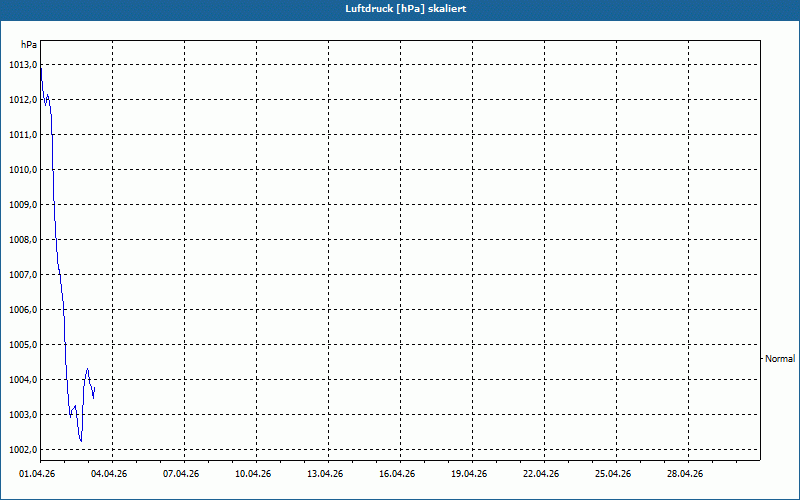This screenshot has height=500, width=800.
Task: Click the 1003,0 axis value
Action: [x=23, y=415]
